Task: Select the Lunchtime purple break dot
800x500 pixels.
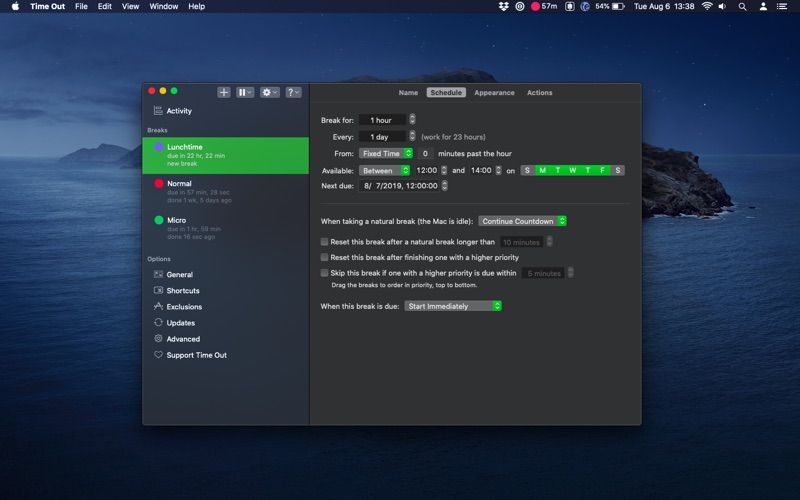Action: click(x=159, y=147)
